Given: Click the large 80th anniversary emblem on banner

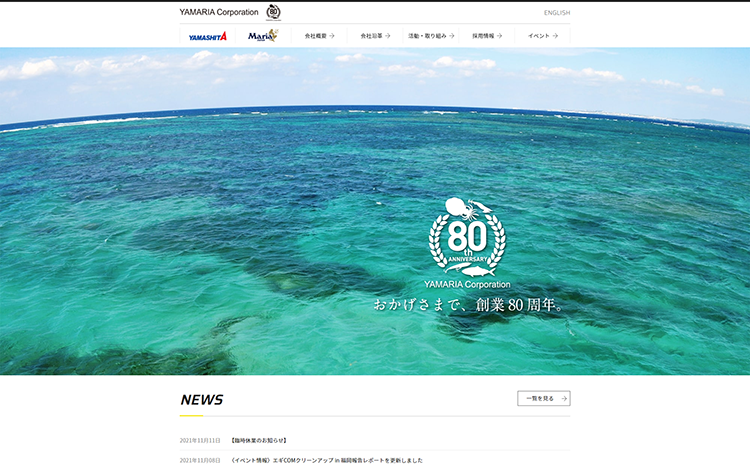Looking at the screenshot, I should point(467,238).
